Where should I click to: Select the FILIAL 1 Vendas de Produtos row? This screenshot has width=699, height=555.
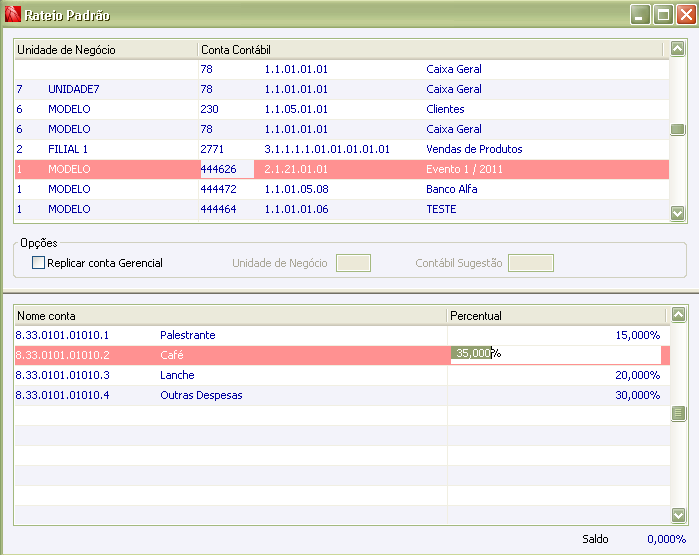point(342,149)
